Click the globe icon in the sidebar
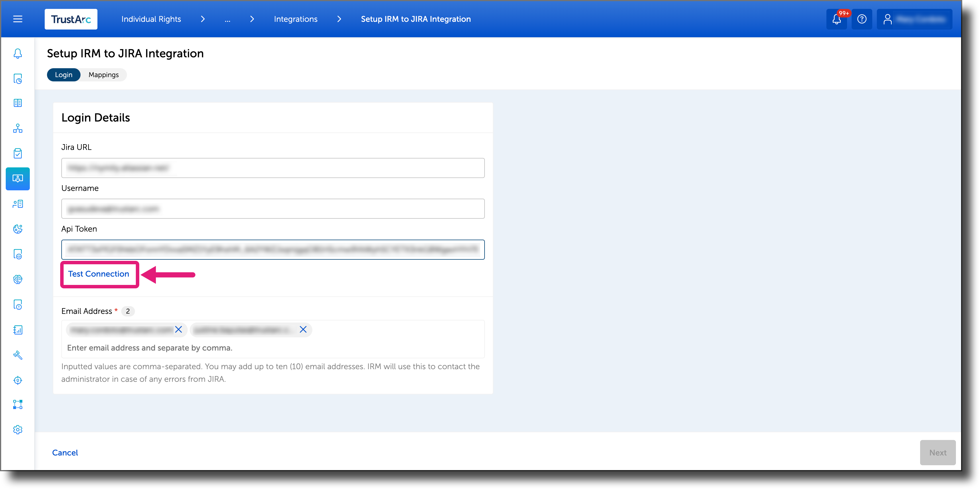 click(x=17, y=229)
